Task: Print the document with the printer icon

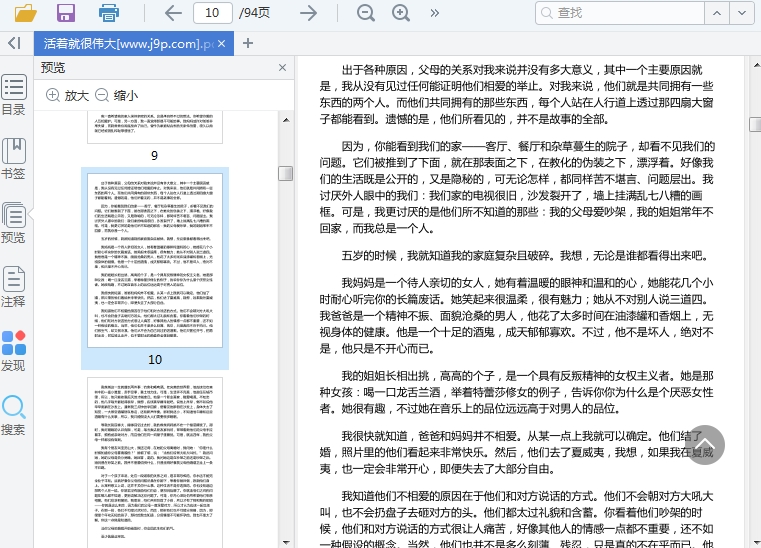Action: click(109, 13)
